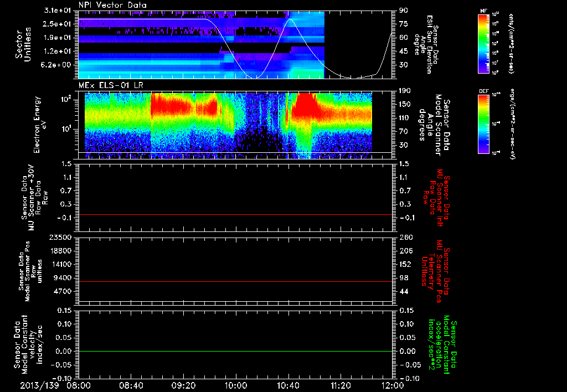The height and width of the screenshot is (392, 567).
Task: Click the red "MU Scanner Pos Telemetry" label
Action: click(x=435, y=271)
